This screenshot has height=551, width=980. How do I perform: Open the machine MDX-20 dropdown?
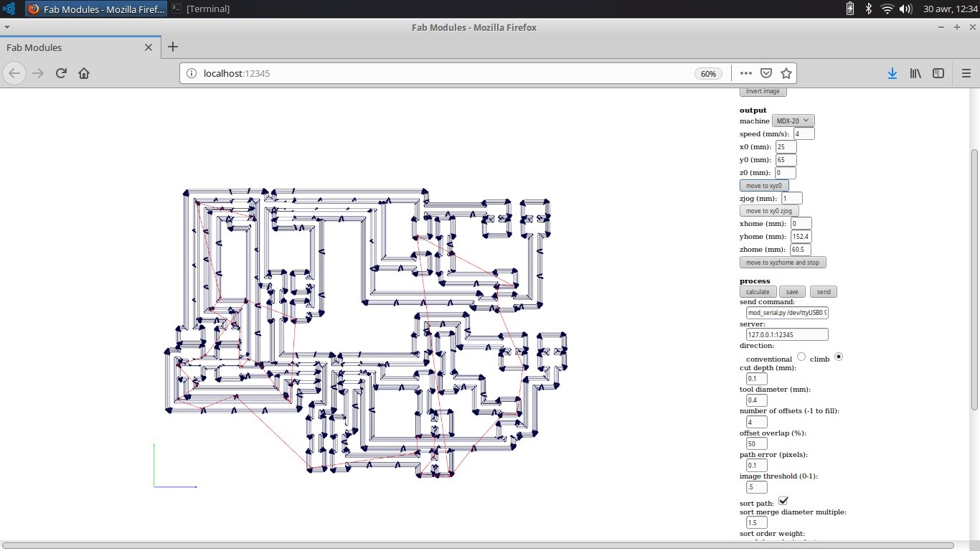pyautogui.click(x=793, y=121)
